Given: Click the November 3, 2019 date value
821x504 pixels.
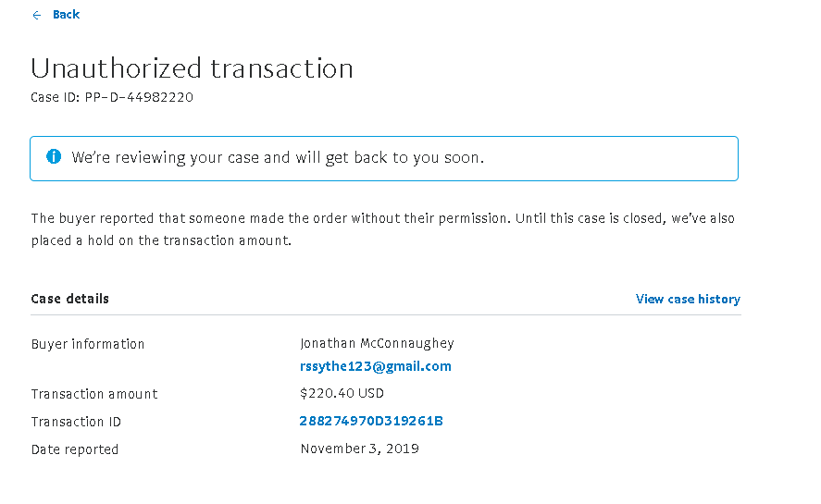Looking at the screenshot, I should [x=359, y=449].
